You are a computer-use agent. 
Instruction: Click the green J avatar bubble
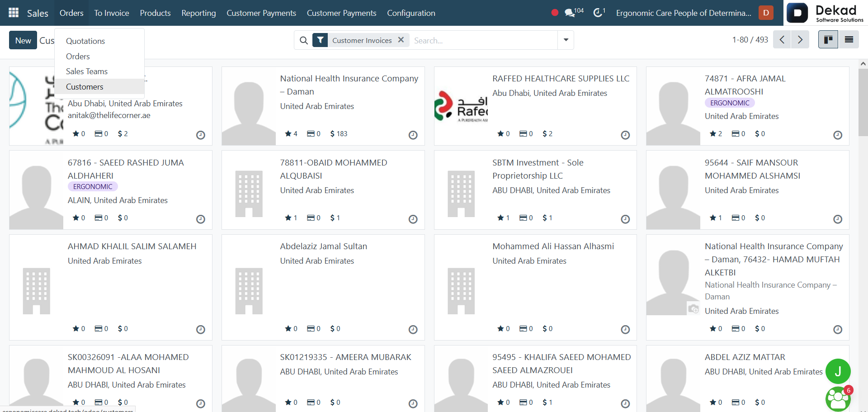click(x=838, y=371)
